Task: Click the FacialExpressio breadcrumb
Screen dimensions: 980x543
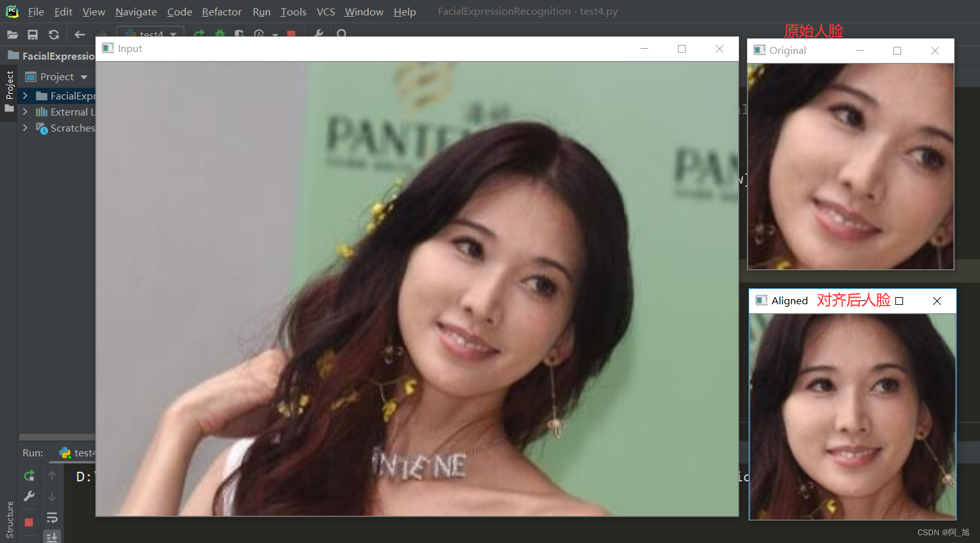Action: (58, 56)
